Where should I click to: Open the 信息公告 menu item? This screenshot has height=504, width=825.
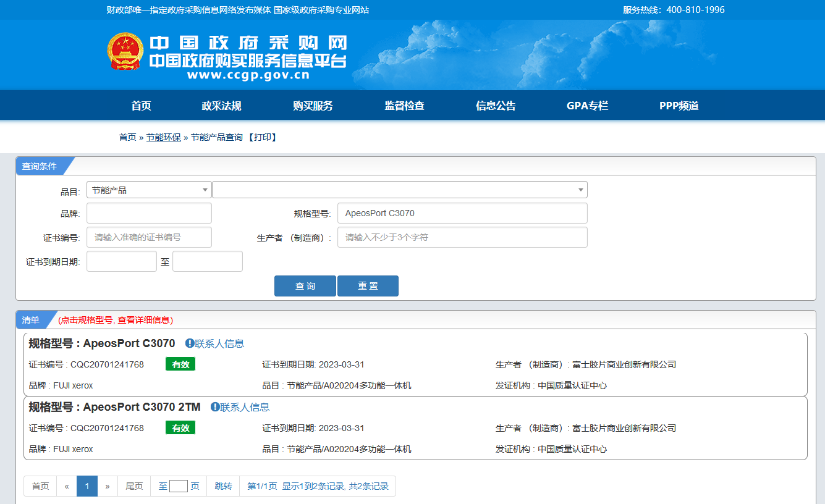(496, 106)
